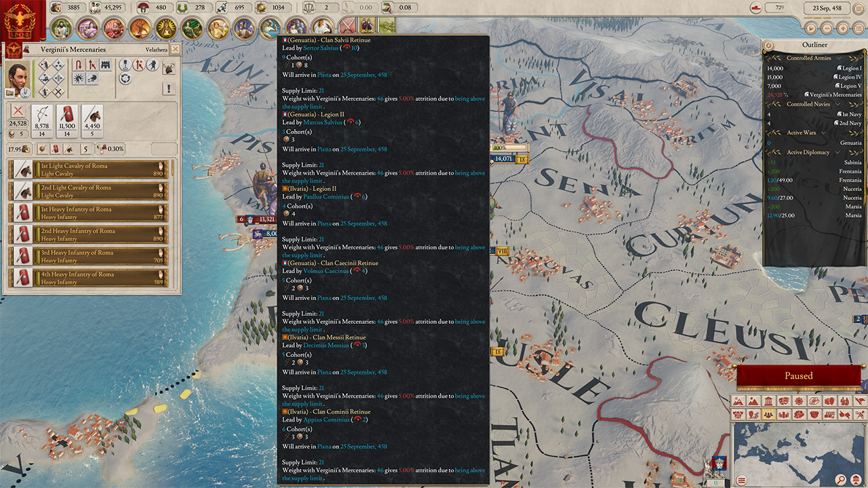Click the circular arrows army action button
This screenshot has width=868, height=488.
coord(125,79)
